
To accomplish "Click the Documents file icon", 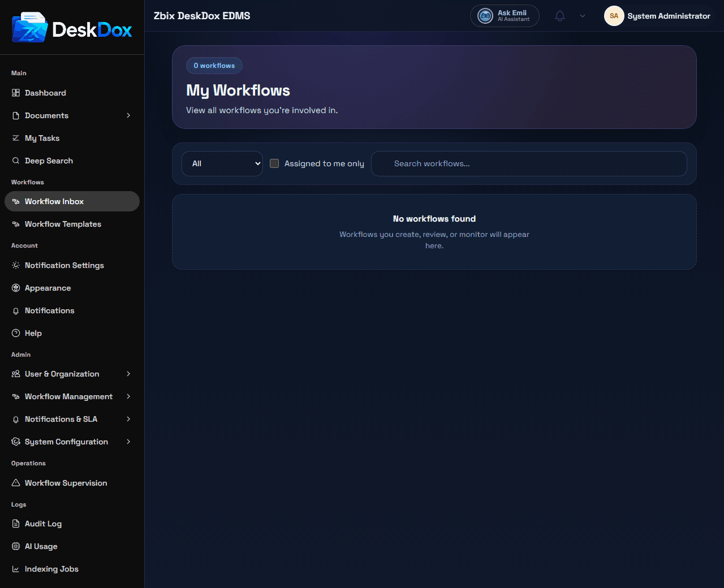I will [16, 115].
